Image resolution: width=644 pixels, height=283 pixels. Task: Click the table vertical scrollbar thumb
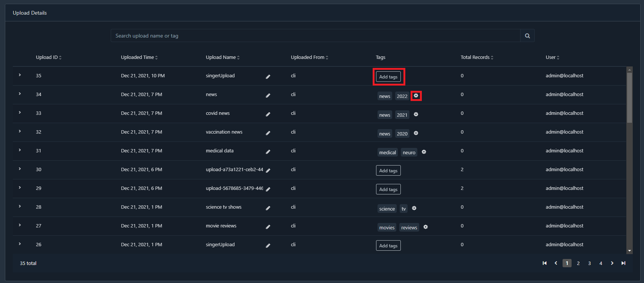coord(630,98)
